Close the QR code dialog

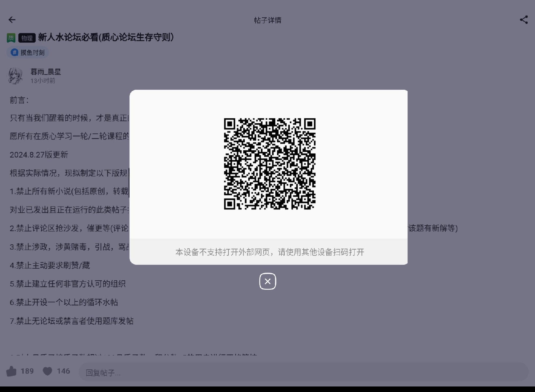click(267, 281)
